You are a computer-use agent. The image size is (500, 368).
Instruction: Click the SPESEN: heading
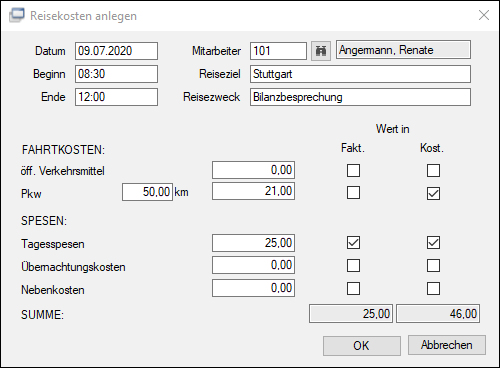point(44,221)
